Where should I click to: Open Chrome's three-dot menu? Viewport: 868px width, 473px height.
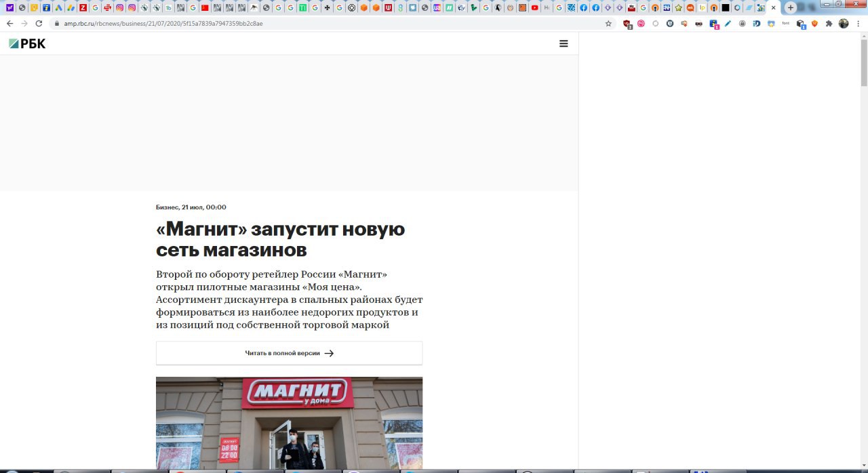click(x=858, y=23)
